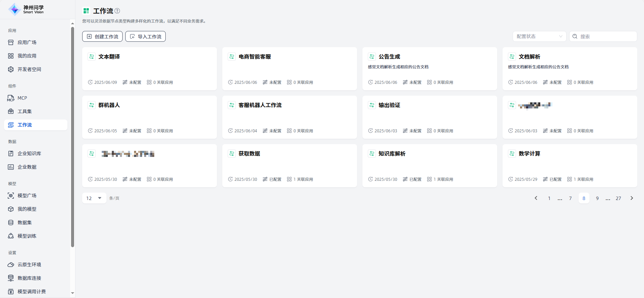Click the help question-mark icon beside 工作流 title

117,11
